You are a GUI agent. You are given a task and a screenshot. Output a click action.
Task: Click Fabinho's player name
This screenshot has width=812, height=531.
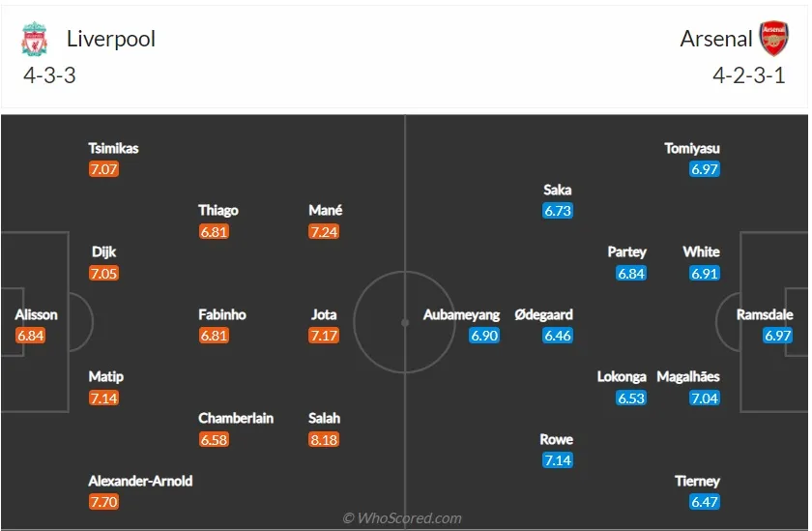222,314
